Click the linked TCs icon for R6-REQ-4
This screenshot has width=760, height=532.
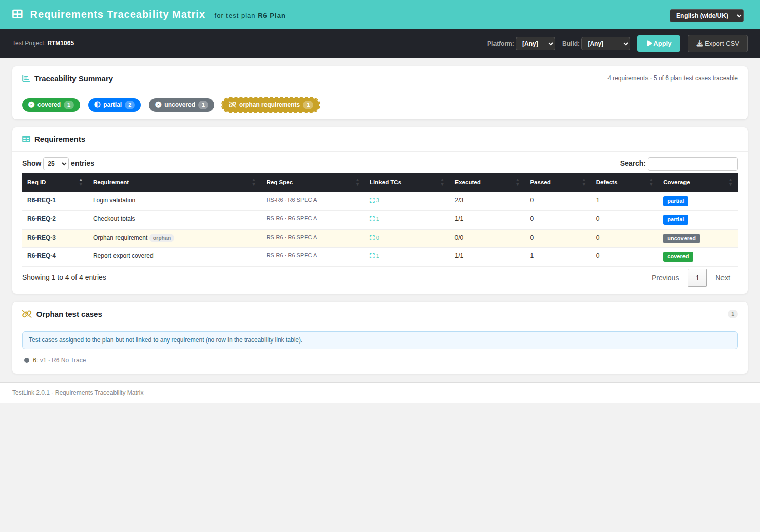372,256
